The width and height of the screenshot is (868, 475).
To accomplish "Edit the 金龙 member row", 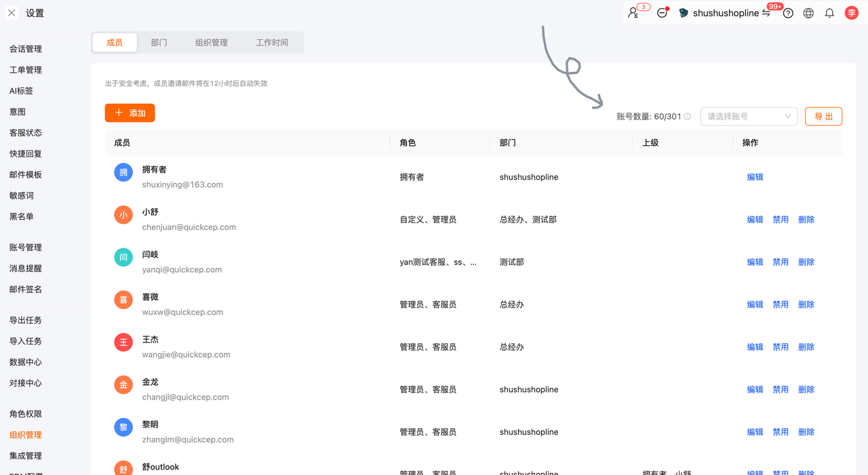I will [755, 389].
